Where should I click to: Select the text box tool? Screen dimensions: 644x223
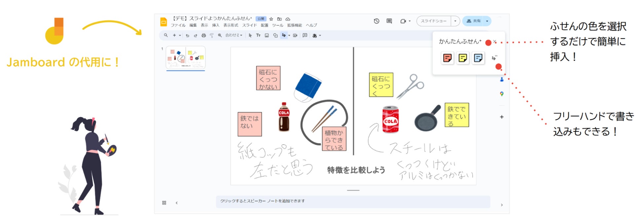258,35
